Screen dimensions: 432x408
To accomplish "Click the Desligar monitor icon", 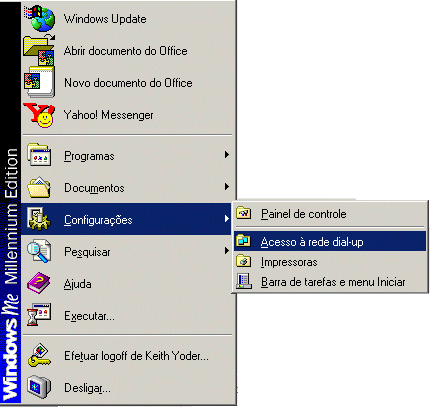I will (x=39, y=387).
